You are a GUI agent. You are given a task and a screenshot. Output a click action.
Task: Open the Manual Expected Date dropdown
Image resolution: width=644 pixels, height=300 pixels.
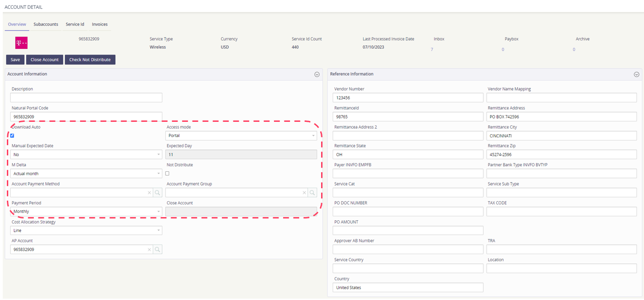click(x=86, y=155)
